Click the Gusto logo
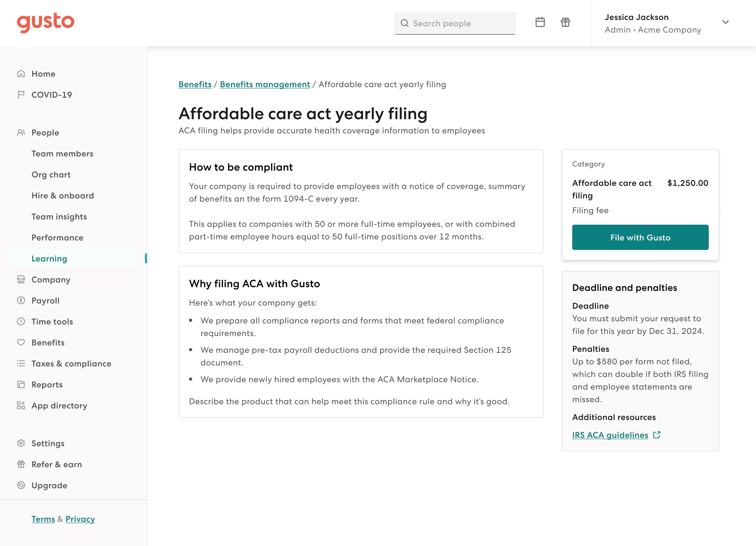The width and height of the screenshot is (756, 546). pos(45,22)
